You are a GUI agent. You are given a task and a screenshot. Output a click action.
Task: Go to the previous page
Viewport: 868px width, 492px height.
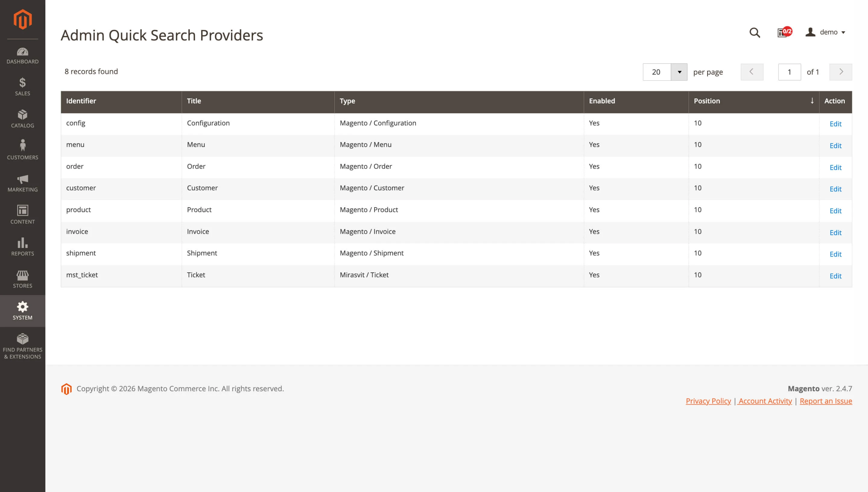[752, 72]
